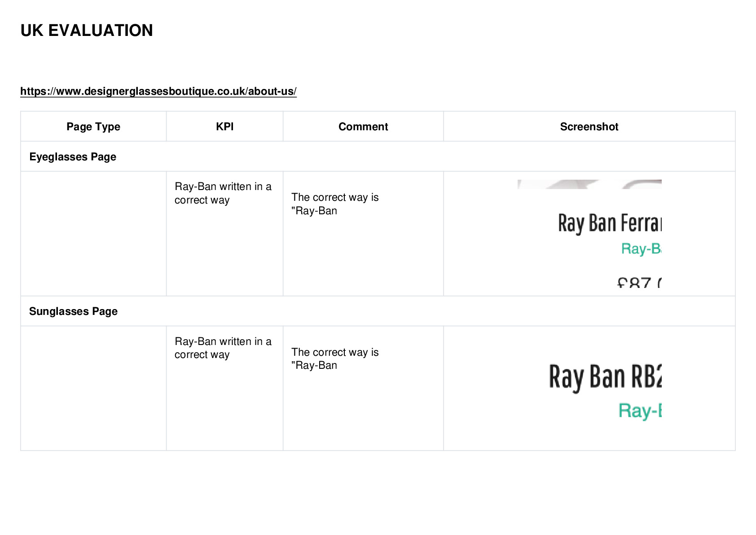The width and height of the screenshot is (756, 535).
Task: Select the KPI column header
Action: tap(224, 127)
